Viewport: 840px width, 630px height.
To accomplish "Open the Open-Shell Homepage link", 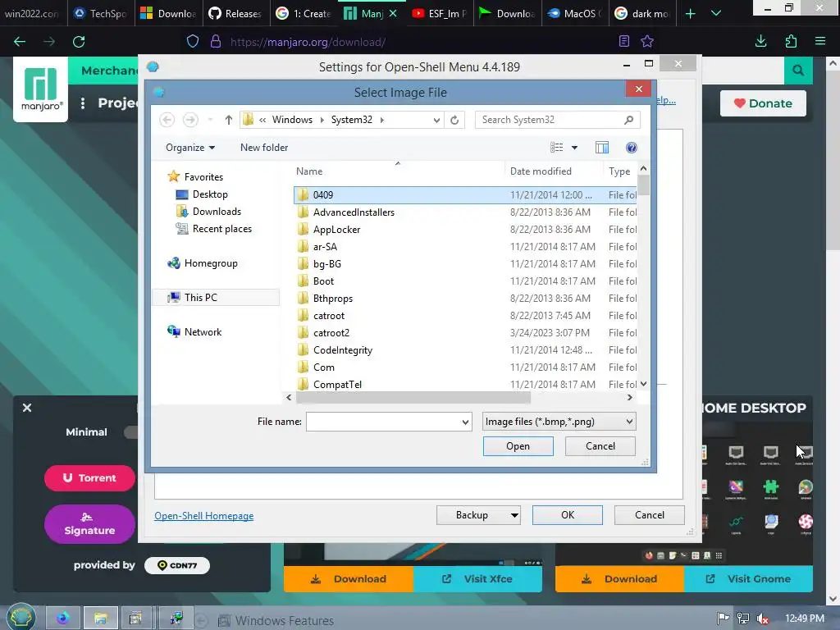I will (x=204, y=516).
